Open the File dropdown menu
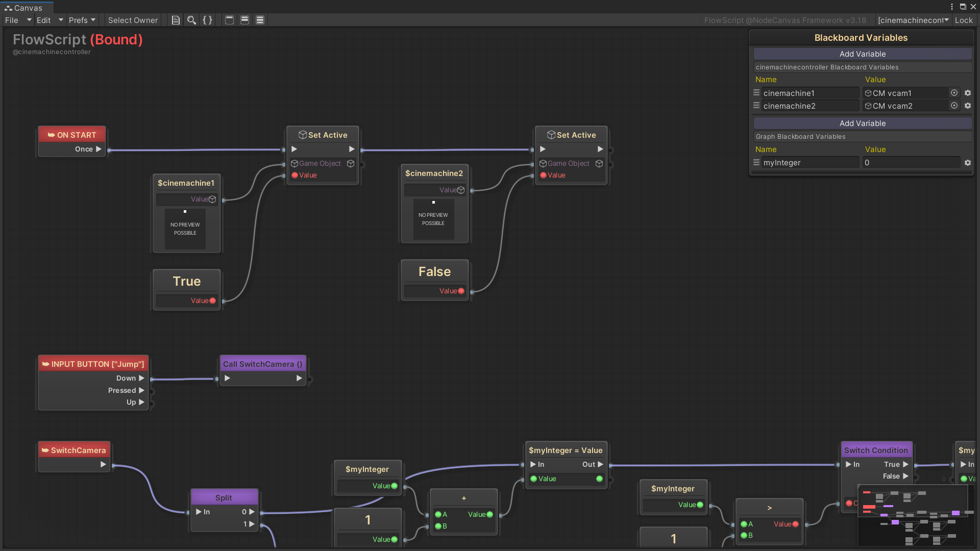Screen dimensions: 980x551 click(x=12, y=20)
